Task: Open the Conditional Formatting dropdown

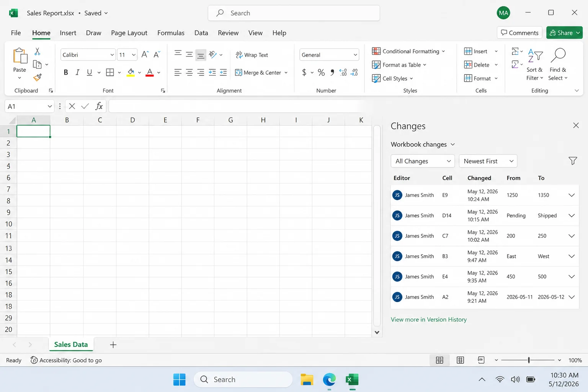Action: pos(408,51)
